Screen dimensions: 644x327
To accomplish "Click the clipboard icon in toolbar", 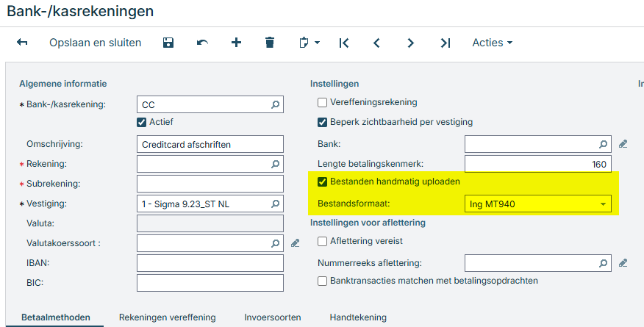I will pyautogui.click(x=304, y=43).
